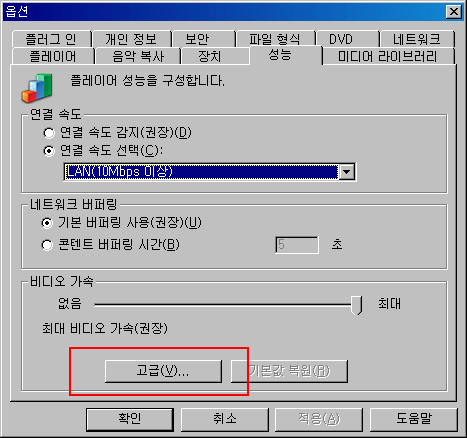The width and height of the screenshot is (467, 438).
Task: Select 연결 속도 감지(권장) radio button
Action: coord(49,133)
